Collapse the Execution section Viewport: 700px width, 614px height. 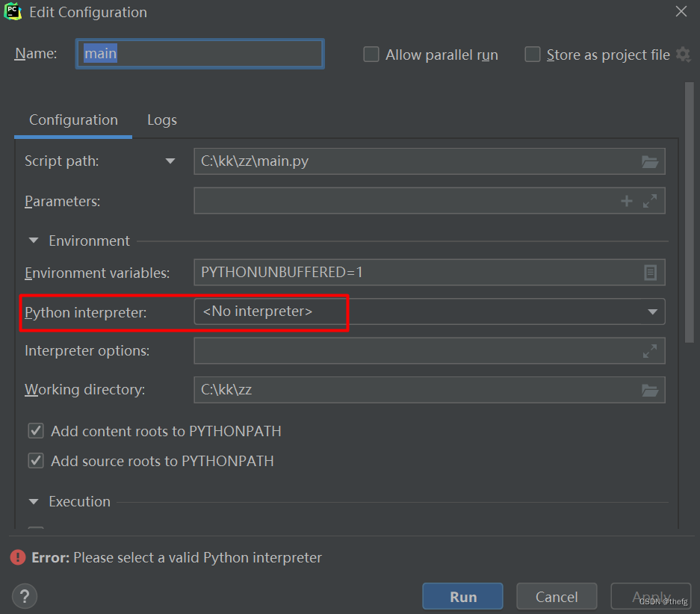(34, 501)
